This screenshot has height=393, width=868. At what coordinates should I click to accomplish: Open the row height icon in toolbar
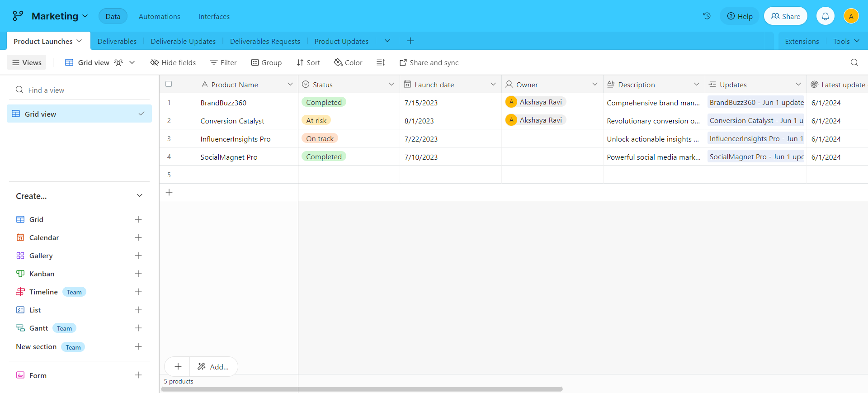[x=381, y=62]
